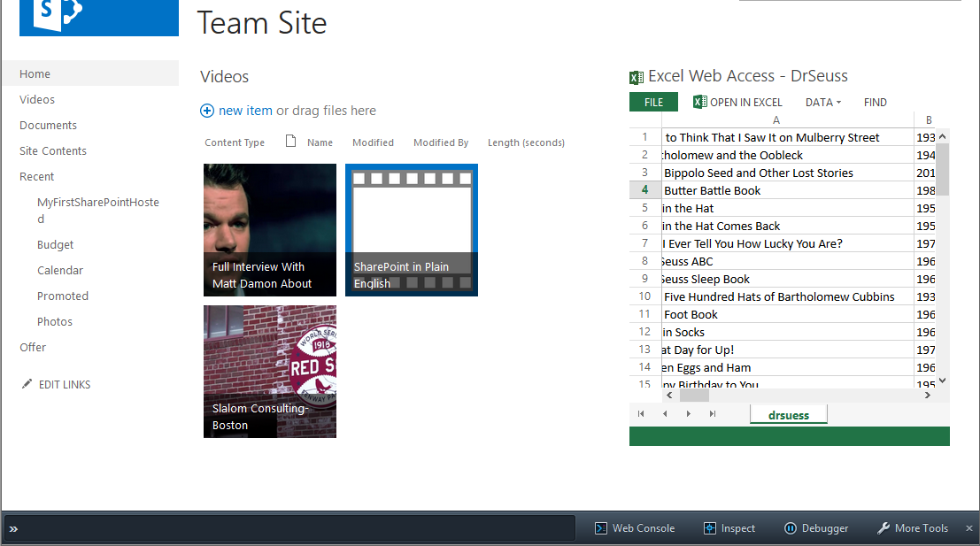980x546 pixels.
Task: Open the Web Console panel
Action: tap(634, 528)
